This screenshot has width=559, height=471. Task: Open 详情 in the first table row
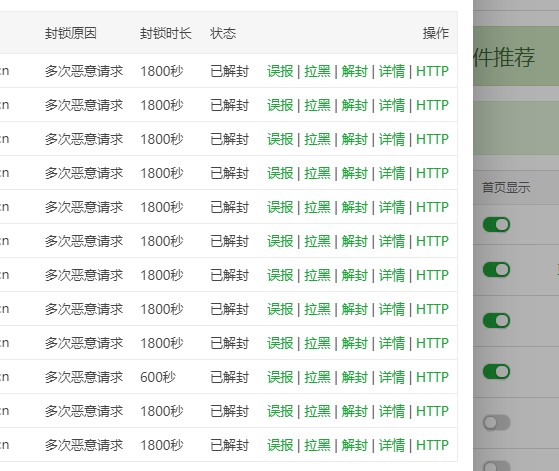pyautogui.click(x=392, y=71)
